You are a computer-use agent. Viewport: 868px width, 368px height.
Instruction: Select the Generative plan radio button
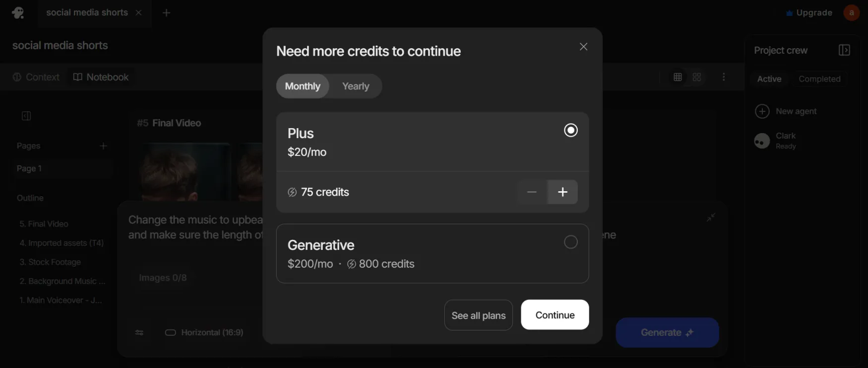point(571,242)
